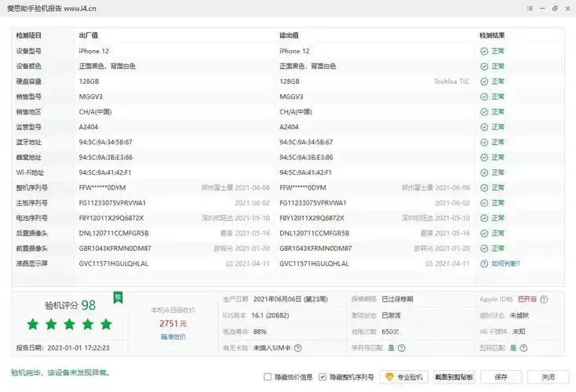Select the 出厂值 screen serial GVC11571HGULQHLAL

coord(114,263)
